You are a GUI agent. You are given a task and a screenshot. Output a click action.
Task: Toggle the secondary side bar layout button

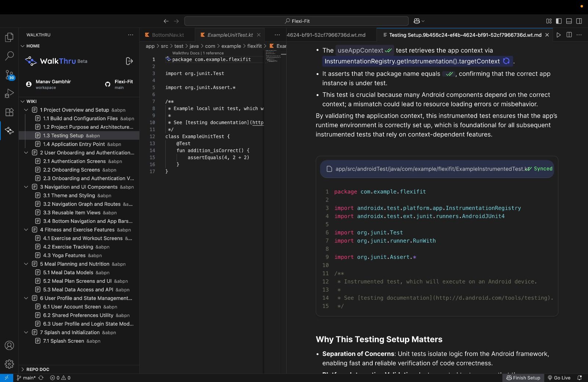579,21
